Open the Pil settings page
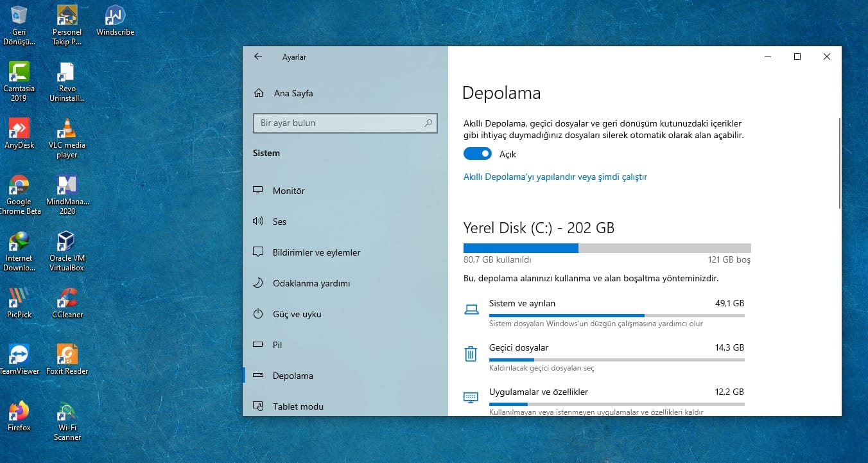The image size is (868, 463). (345, 345)
